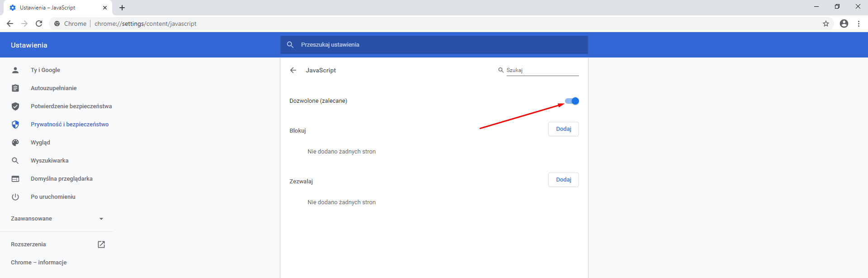Image resolution: width=868 pixels, height=278 pixels.
Task: Click the person icon for Ty i Google
Action: [x=15, y=70]
